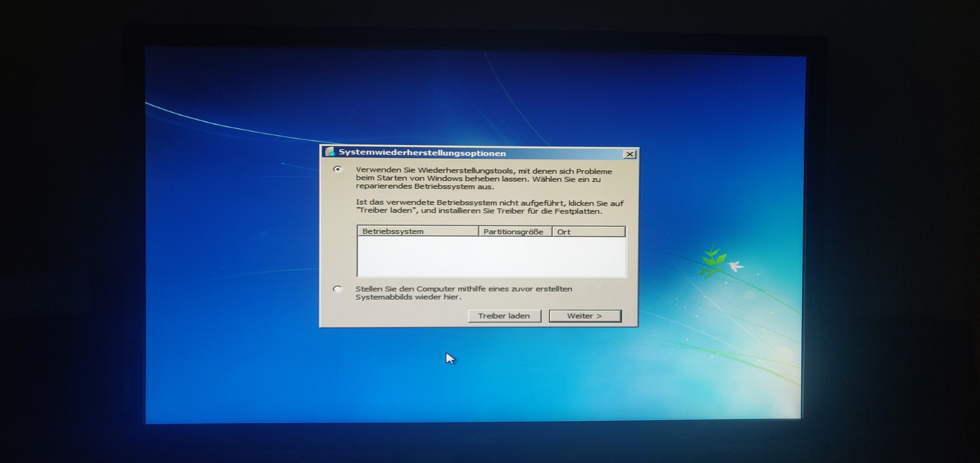
Task: Select the Systemabbild restore radio option
Action: (337, 289)
